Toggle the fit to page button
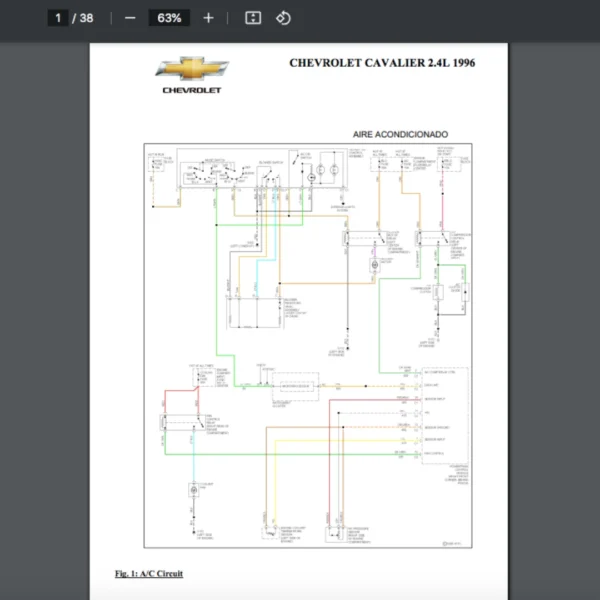Image resolution: width=600 pixels, height=600 pixels. pos(253,18)
